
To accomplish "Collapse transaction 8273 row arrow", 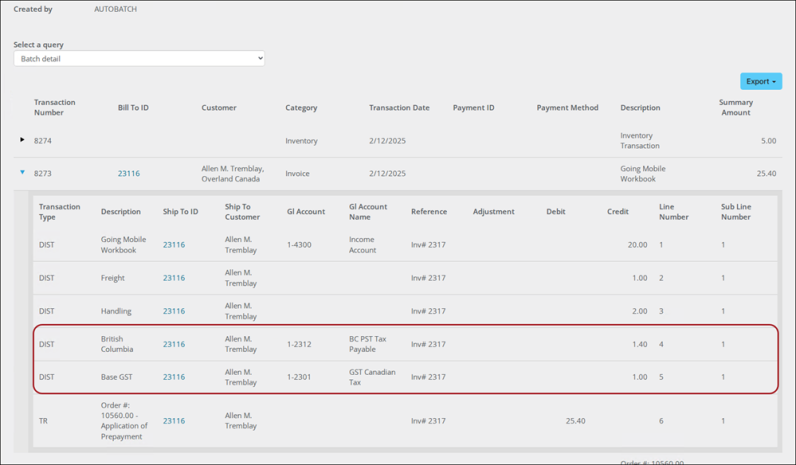I will point(22,173).
